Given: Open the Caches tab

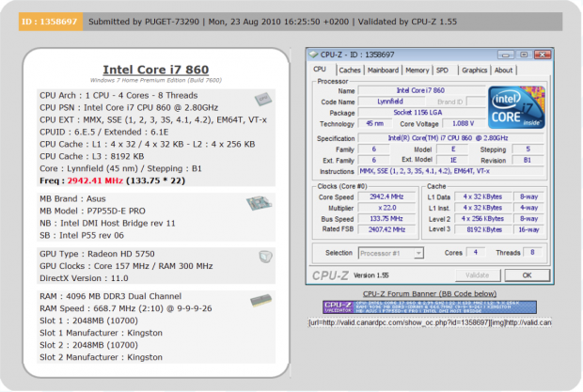Looking at the screenshot, I should (350, 71).
